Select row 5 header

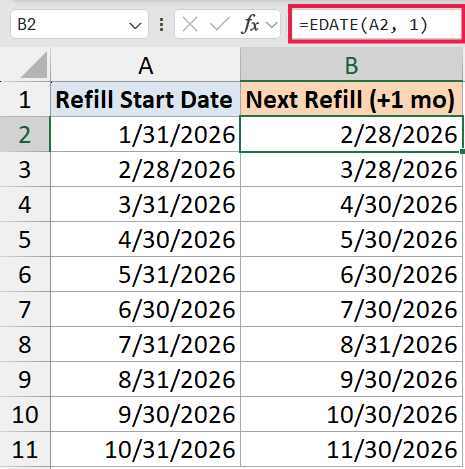[x=25, y=239]
